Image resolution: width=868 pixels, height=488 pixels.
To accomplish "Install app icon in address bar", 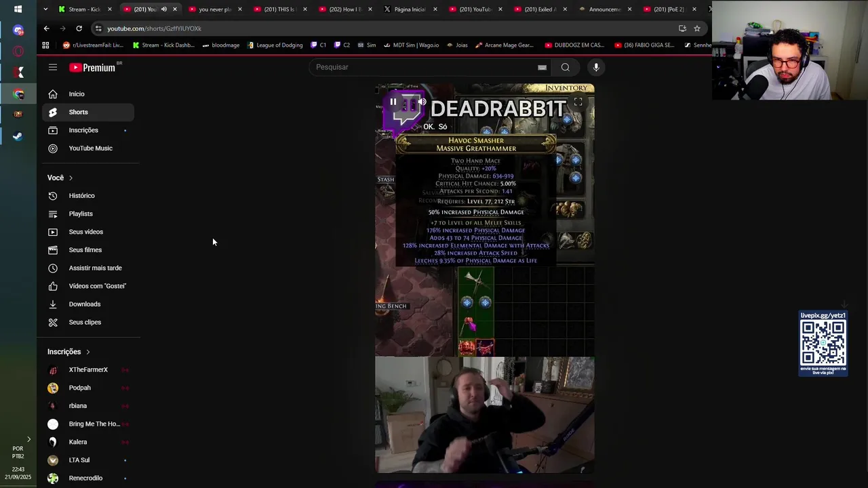I will click(682, 28).
